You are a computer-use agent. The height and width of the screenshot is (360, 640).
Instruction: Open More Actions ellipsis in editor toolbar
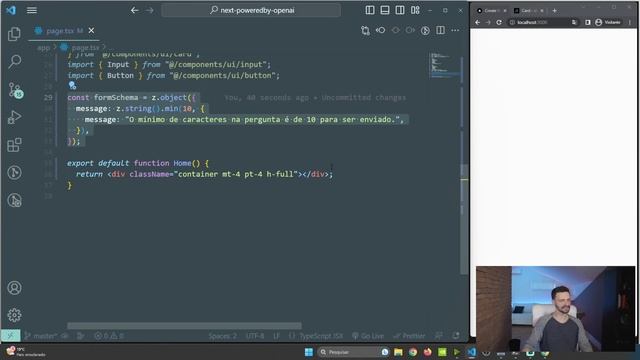455,31
